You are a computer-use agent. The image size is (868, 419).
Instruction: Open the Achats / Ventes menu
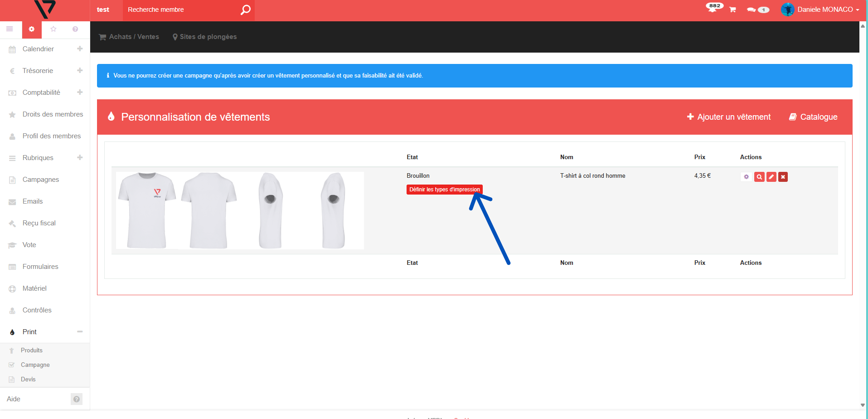(x=129, y=37)
